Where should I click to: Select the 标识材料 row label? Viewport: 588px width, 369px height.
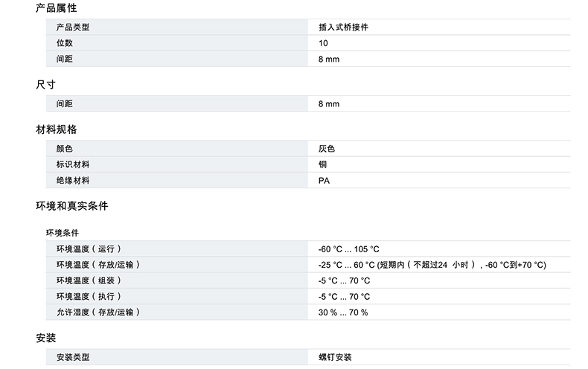[73, 164]
